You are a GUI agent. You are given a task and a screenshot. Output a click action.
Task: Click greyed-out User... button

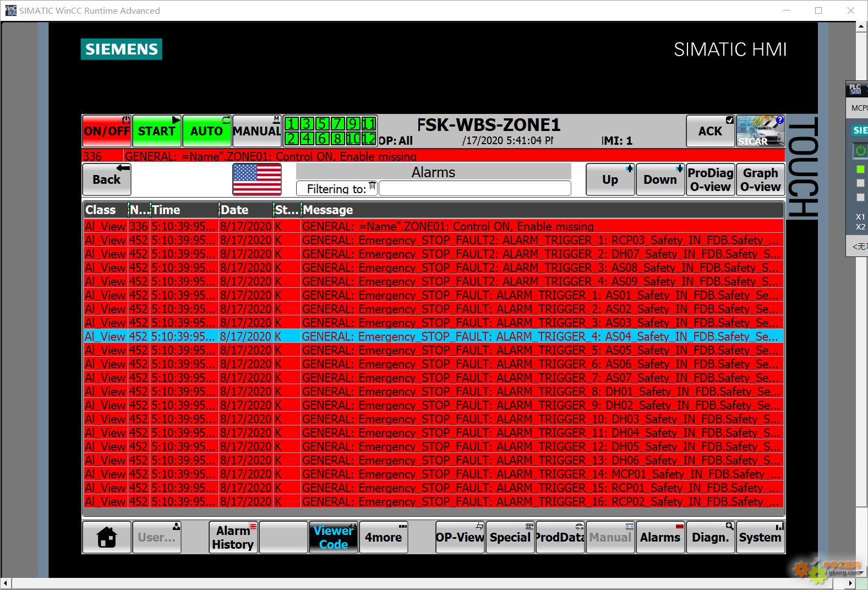156,537
